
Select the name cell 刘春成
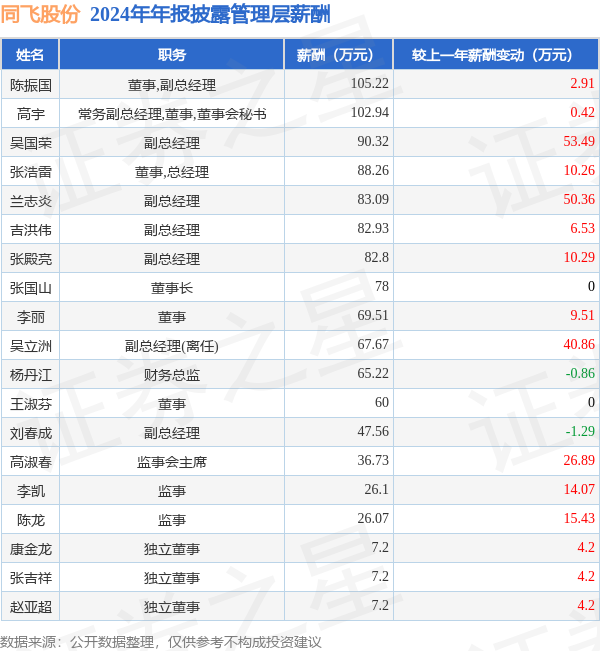(x=31, y=433)
